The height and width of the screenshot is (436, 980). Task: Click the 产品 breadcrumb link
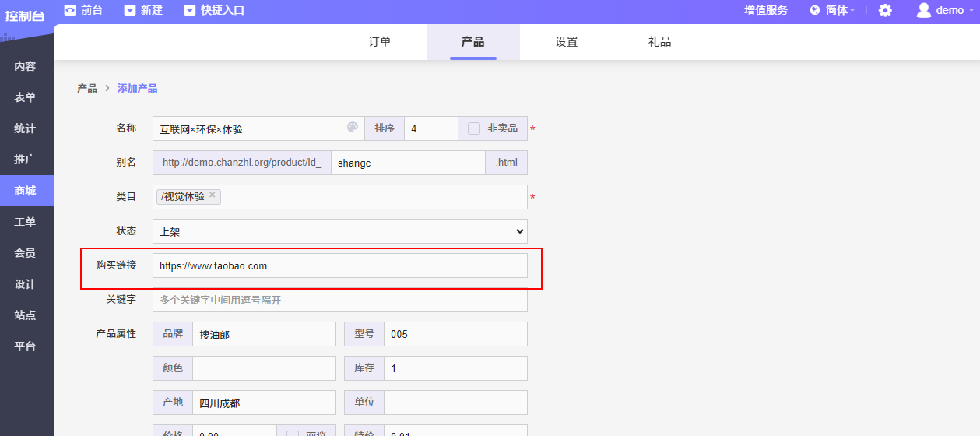(87, 89)
